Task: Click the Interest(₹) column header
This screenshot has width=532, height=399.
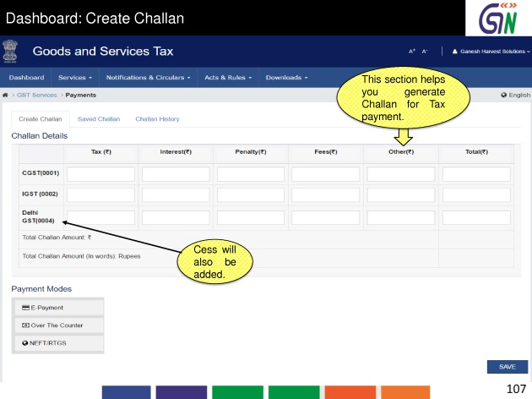Action: click(176, 152)
